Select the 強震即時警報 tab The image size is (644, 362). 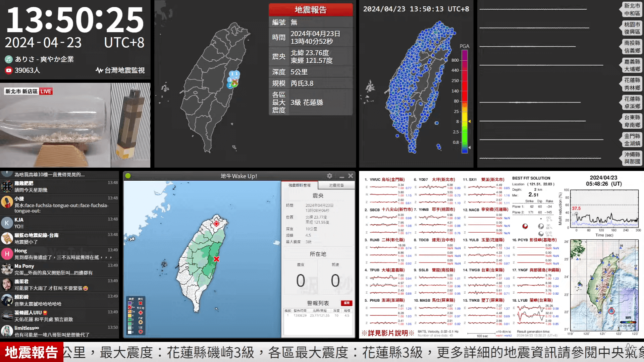(x=300, y=185)
